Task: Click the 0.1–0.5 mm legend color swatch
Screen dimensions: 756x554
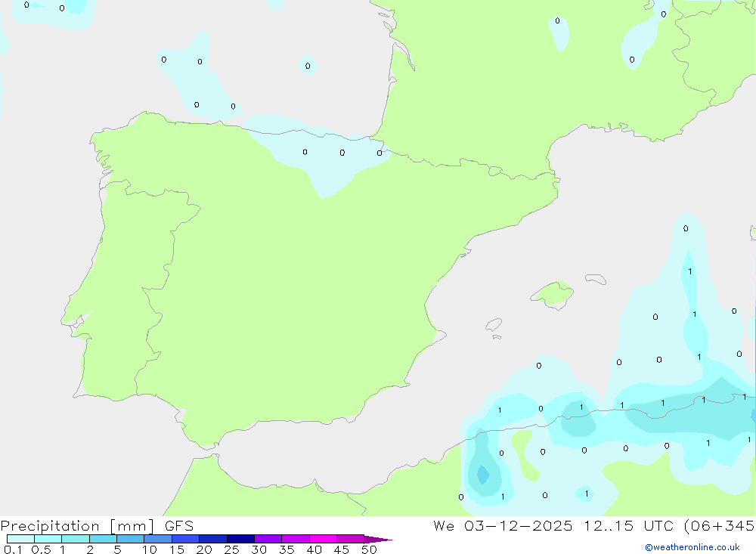Action: (x=20, y=539)
